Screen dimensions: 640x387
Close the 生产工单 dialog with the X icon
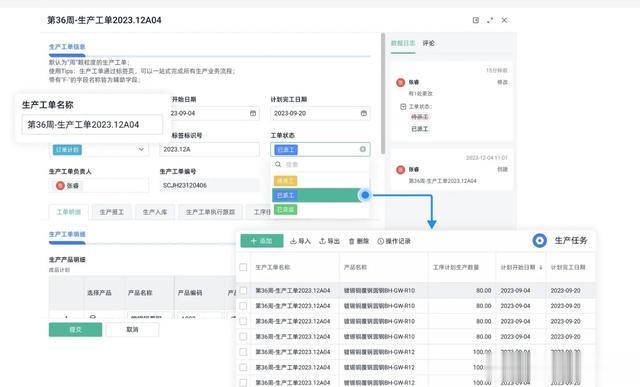click(504, 20)
